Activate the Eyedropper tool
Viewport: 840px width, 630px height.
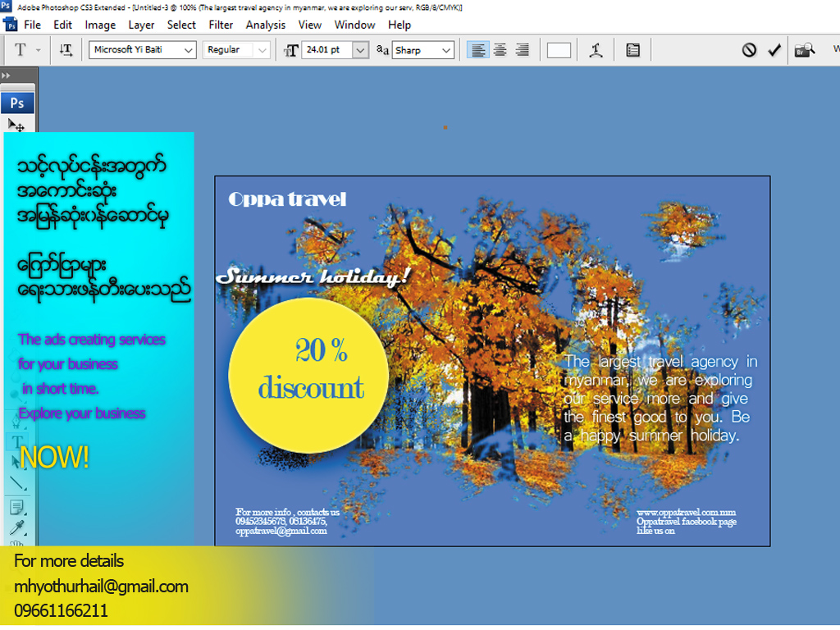[17, 528]
